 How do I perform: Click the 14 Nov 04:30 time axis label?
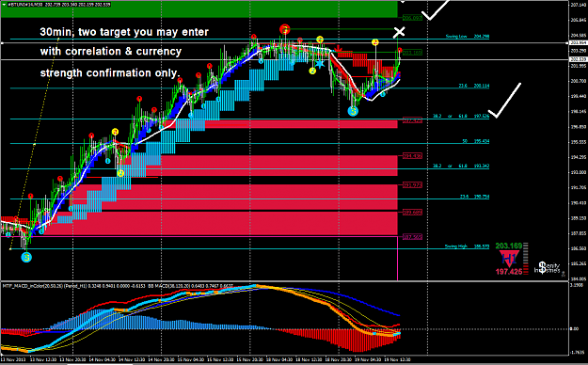point(103,359)
